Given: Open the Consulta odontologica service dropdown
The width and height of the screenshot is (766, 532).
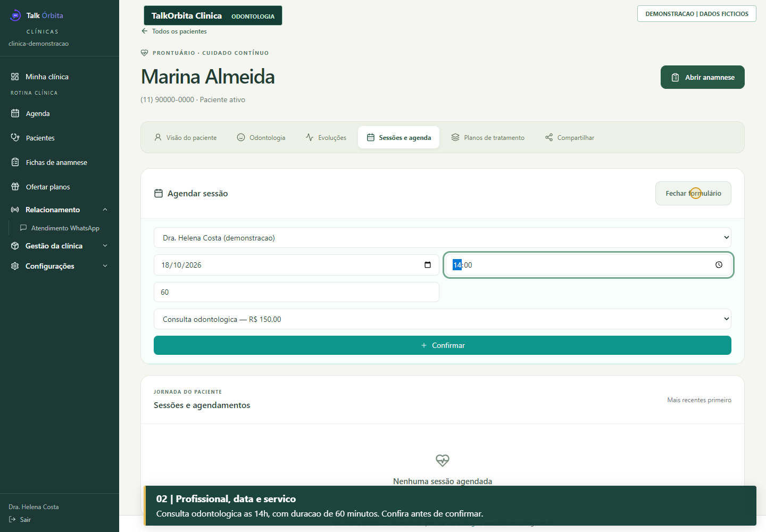Looking at the screenshot, I should tap(443, 319).
